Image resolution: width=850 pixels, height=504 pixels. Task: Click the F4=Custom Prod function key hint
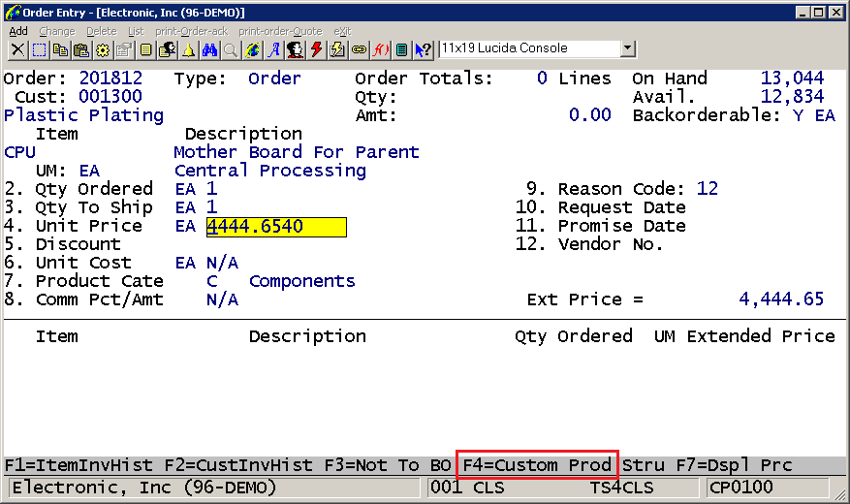point(537,465)
